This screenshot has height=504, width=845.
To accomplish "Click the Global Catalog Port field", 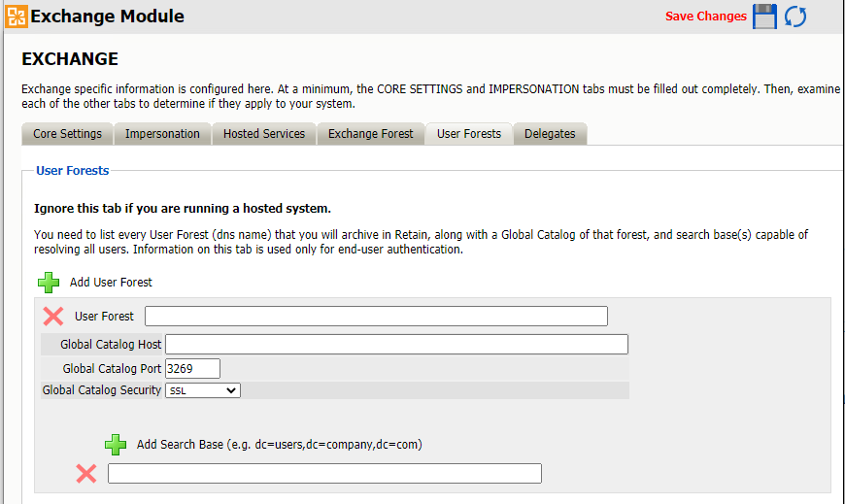I will pos(193,368).
